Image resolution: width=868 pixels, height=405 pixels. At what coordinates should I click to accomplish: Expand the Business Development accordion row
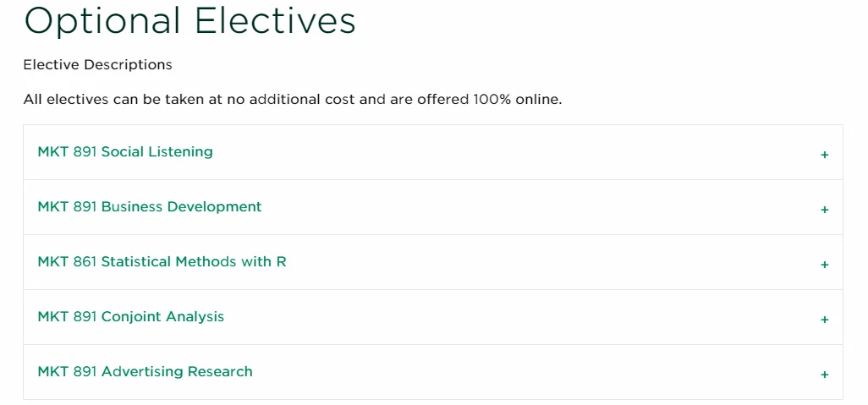coord(508,207)
